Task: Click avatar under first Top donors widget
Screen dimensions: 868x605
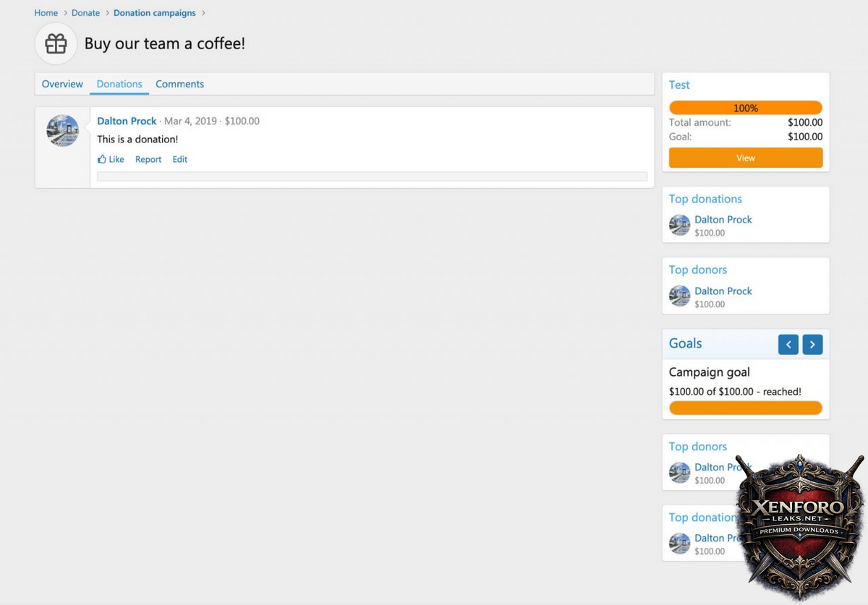Action: pos(679,296)
